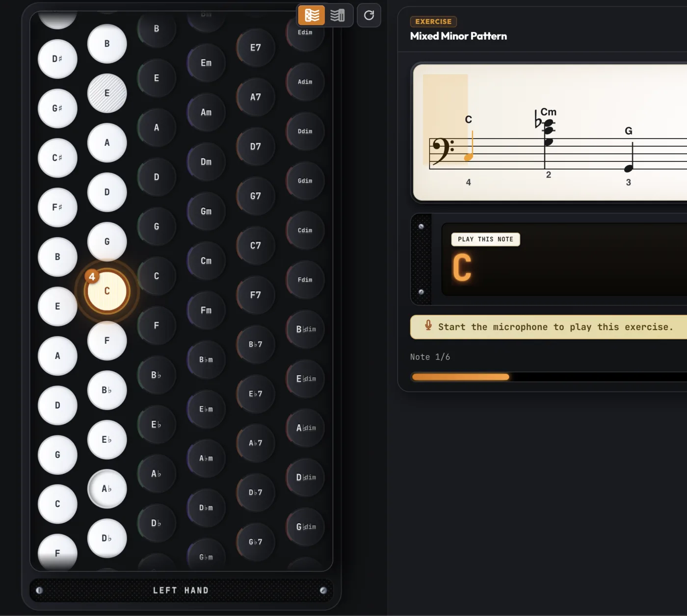Click the "Note 1/6" counter text
The image size is (687, 616).
(430, 357)
